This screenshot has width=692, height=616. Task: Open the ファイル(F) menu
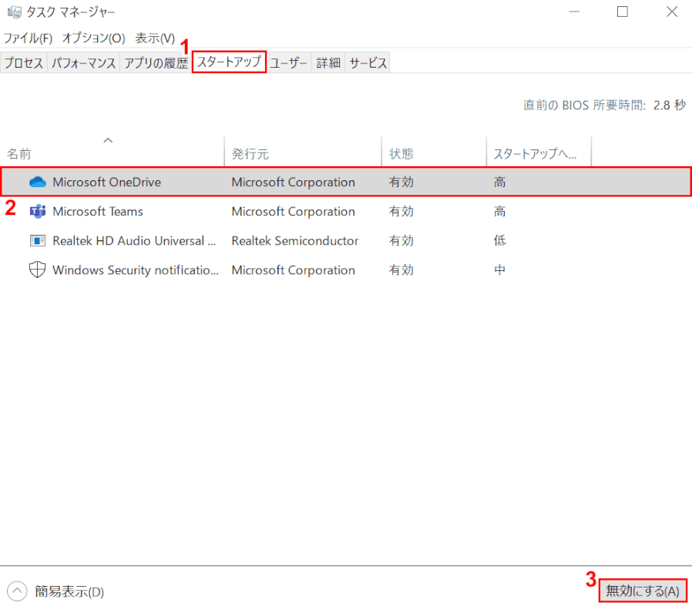[x=29, y=38]
